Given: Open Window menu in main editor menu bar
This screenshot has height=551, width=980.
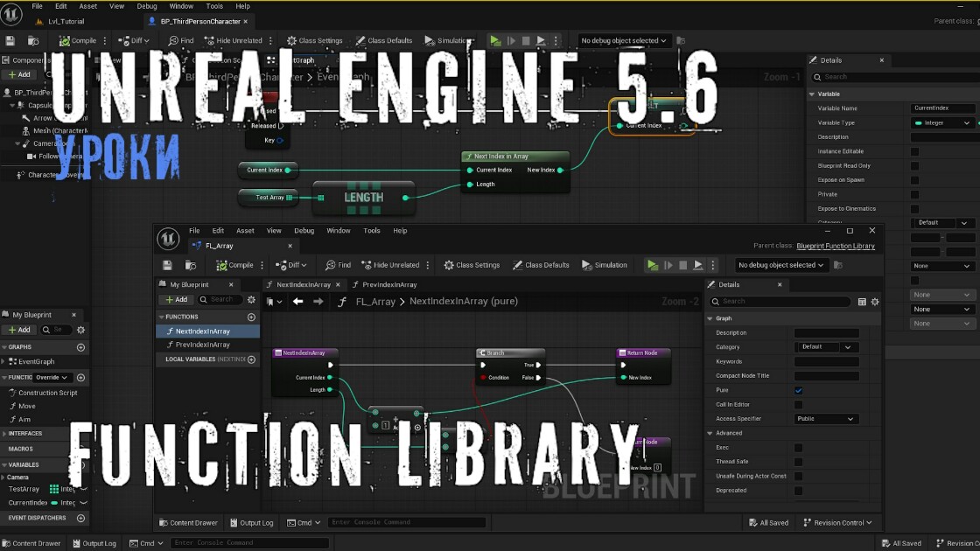Looking at the screenshot, I should pyautogui.click(x=181, y=6).
